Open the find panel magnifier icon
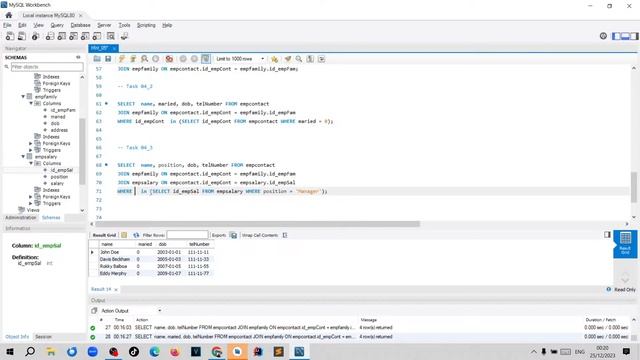Image resolution: width=640 pixels, height=360 pixels. point(299,59)
